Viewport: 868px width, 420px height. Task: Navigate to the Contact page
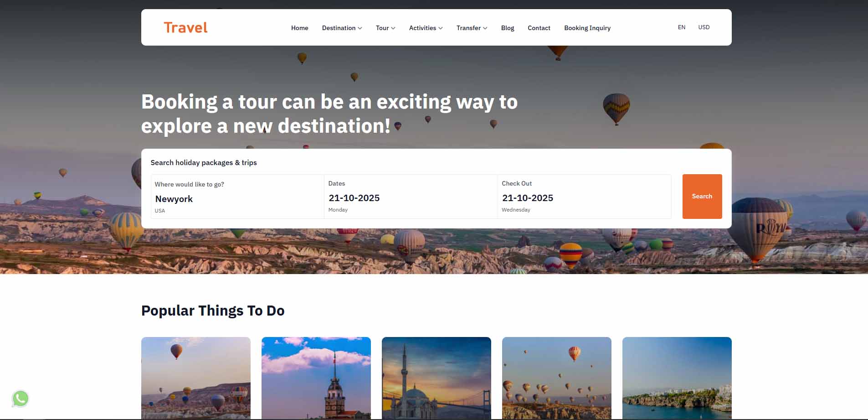539,28
